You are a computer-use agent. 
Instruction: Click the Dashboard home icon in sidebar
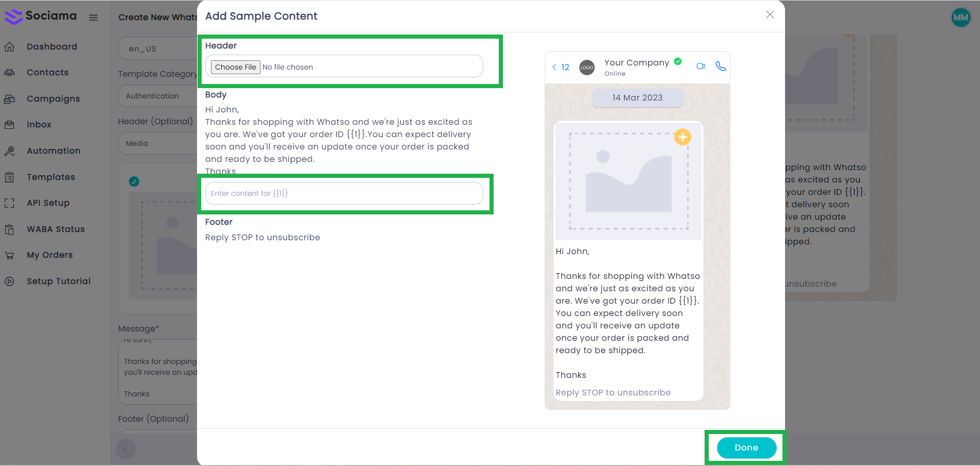coord(9,47)
